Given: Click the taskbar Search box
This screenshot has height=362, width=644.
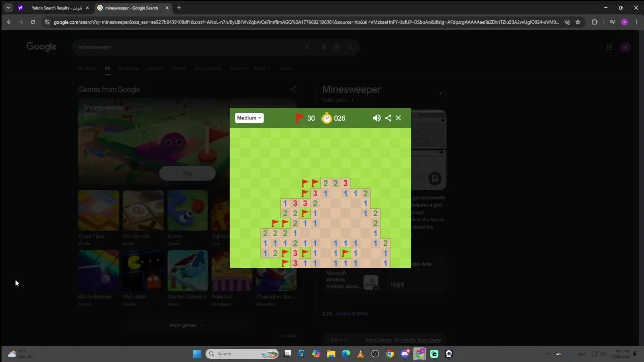Looking at the screenshot, I should pos(243,354).
